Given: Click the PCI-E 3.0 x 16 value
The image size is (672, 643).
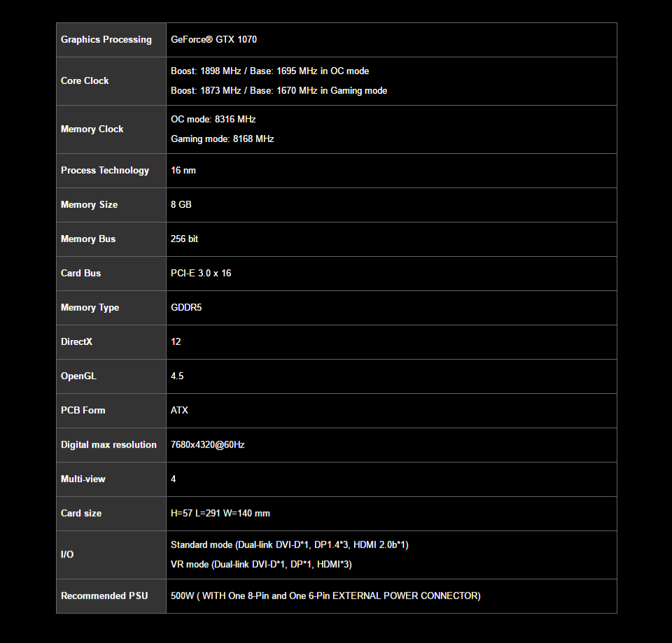Looking at the screenshot, I should (x=201, y=274).
